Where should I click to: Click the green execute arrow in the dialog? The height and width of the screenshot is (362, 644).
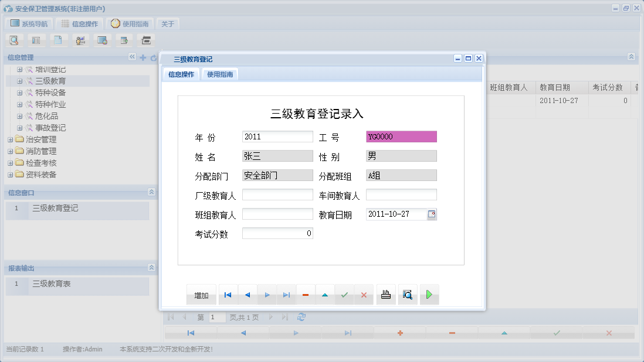point(429,295)
